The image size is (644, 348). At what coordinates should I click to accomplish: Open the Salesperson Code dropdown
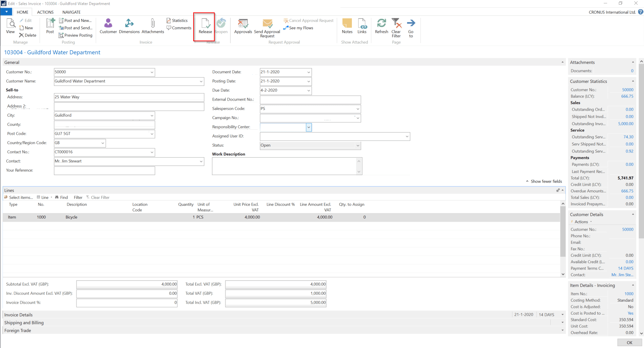coord(358,109)
